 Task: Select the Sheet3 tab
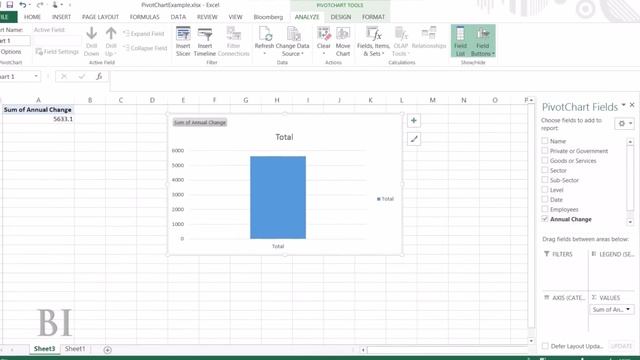click(44, 349)
